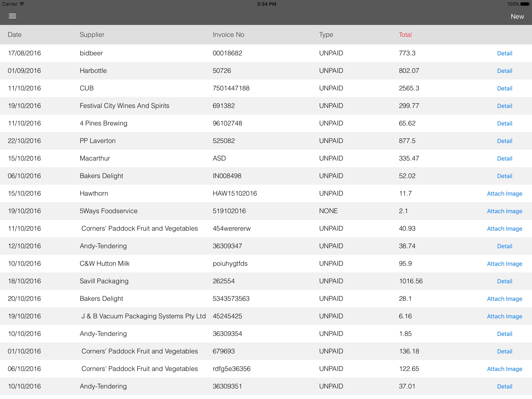Sort by the Date column header
The width and height of the screenshot is (532, 399).
tap(15, 35)
